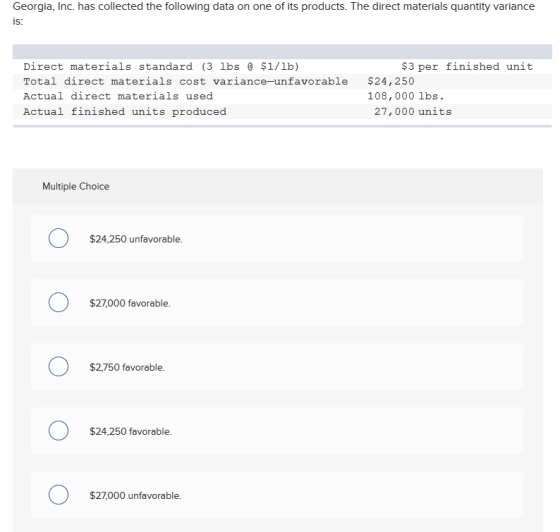The height and width of the screenshot is (532, 560).
Task: Click the Direct materials standard row label
Action: [x=161, y=66]
